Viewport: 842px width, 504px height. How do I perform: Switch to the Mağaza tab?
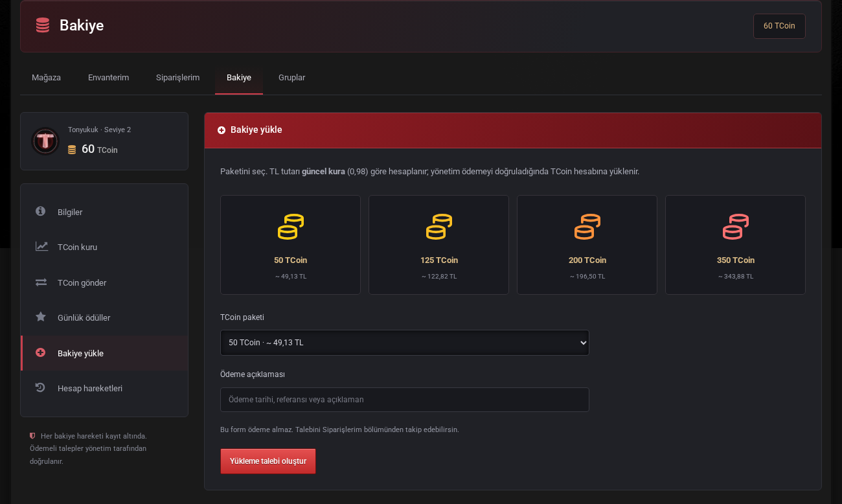click(x=46, y=78)
